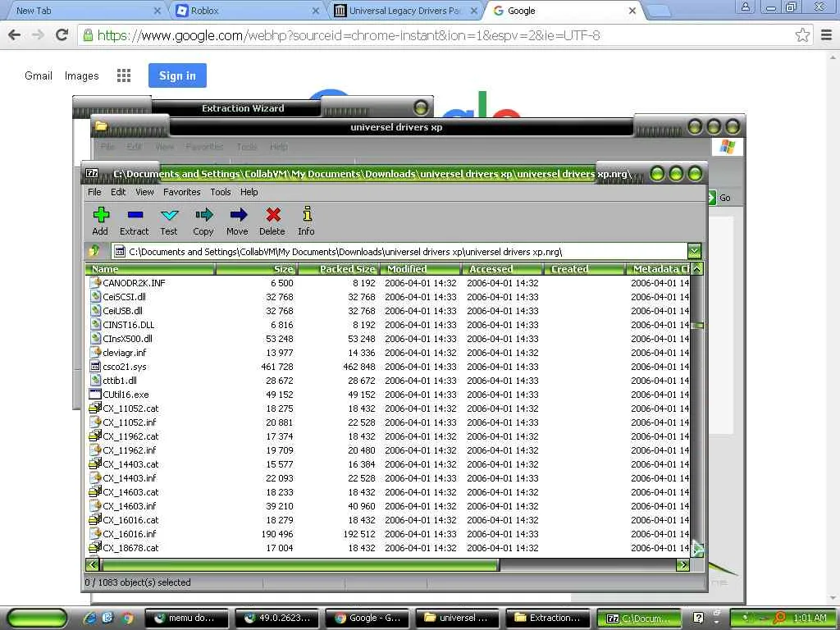The height and width of the screenshot is (630, 840).
Task: Switch to the Roblox browser tab
Action: [x=246, y=11]
